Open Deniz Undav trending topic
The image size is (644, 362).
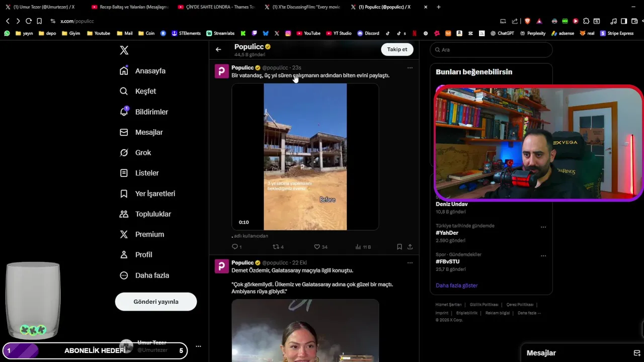[452, 204]
